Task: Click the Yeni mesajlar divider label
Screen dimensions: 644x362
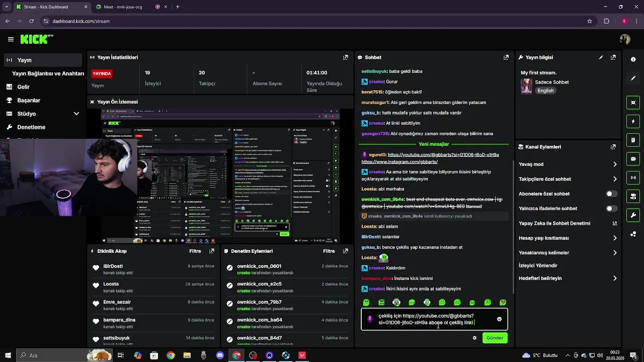Action: tap(433, 144)
